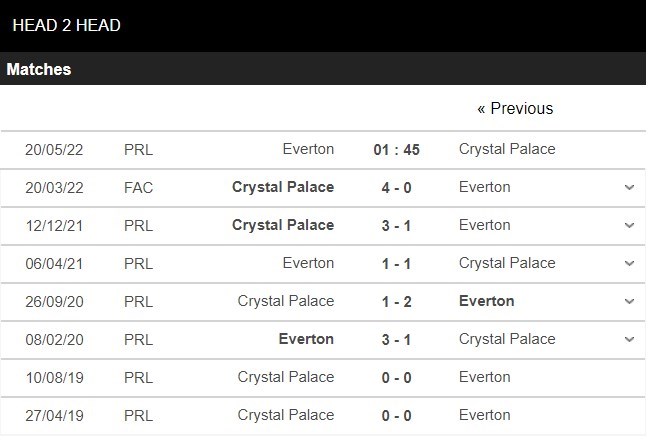Select bold Crystal Palace in FAC match

coord(283,187)
